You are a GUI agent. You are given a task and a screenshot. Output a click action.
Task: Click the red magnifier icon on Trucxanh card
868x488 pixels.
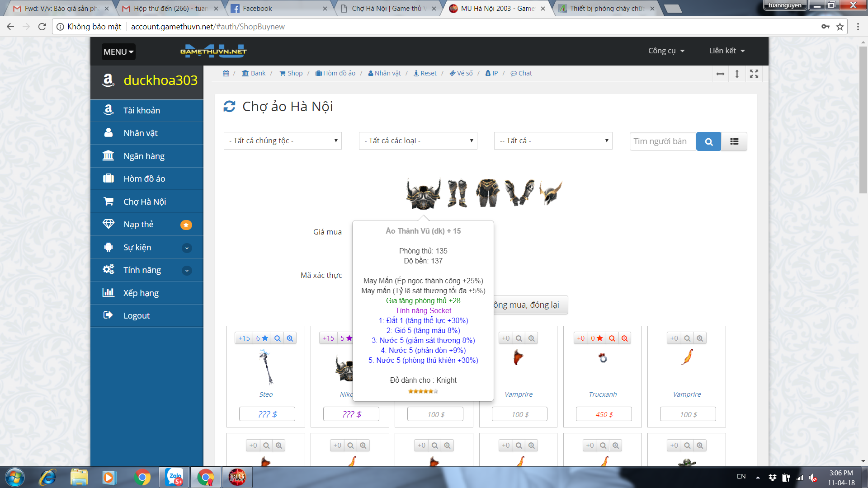tap(612, 338)
